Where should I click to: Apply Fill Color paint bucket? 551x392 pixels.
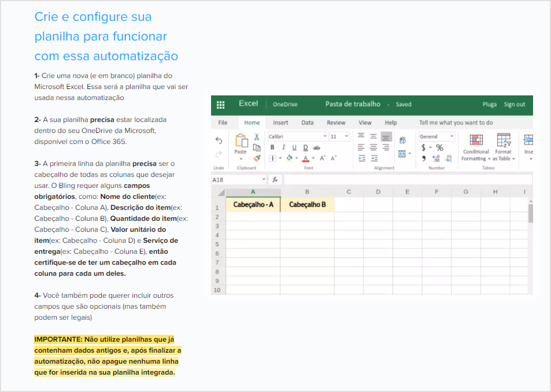[290, 158]
